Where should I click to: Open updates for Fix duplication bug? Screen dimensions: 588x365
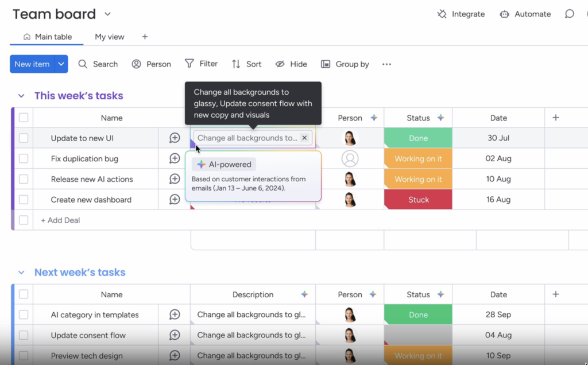pos(175,158)
